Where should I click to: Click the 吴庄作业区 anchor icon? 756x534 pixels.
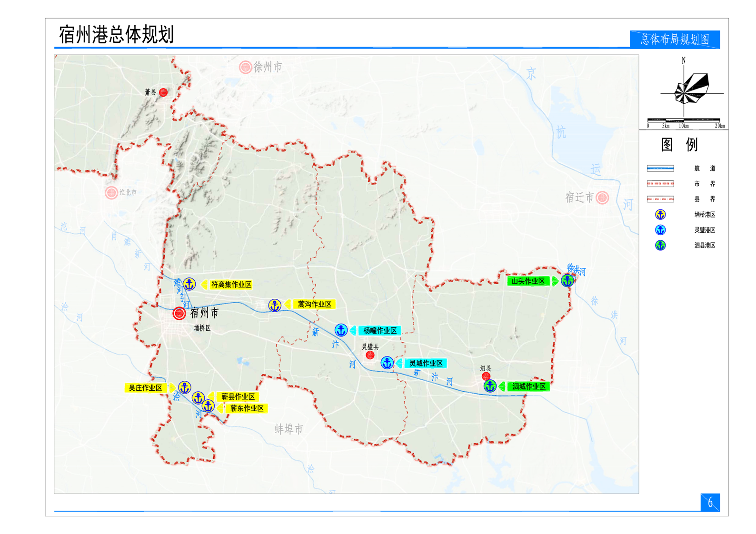point(185,387)
